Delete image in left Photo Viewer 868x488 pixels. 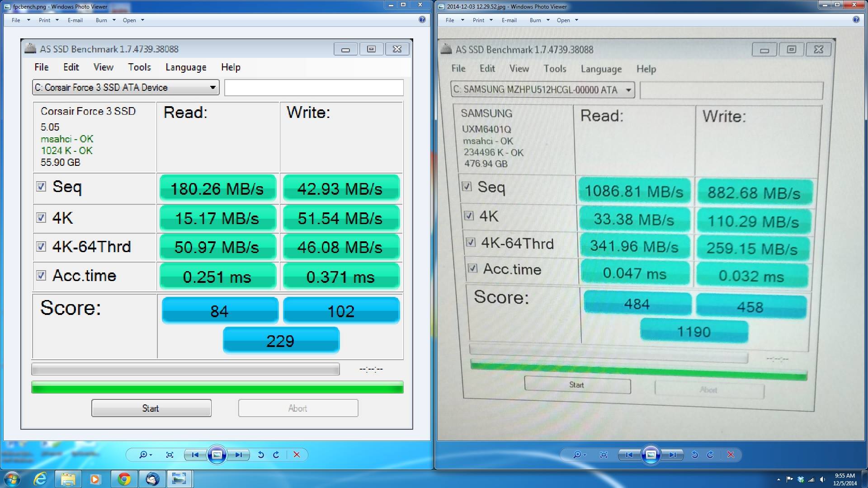pos(297,455)
